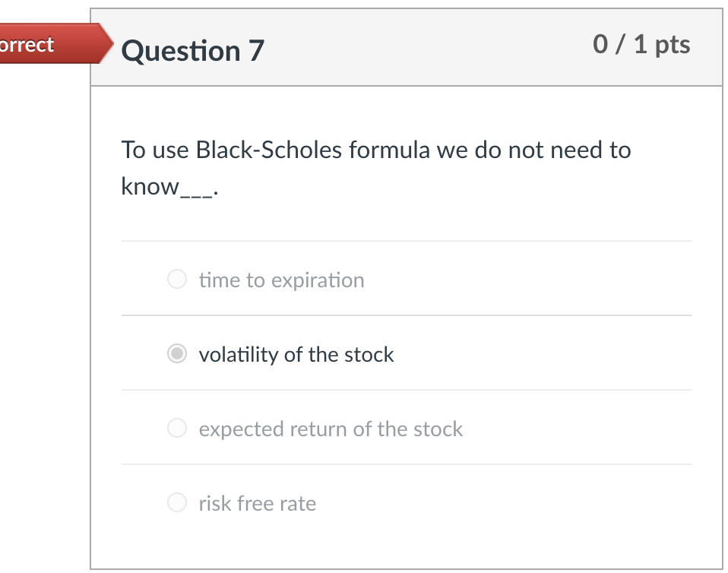Image resolution: width=728 pixels, height=573 pixels.
Task: Click the 'expected return of the stock' label
Action: [x=331, y=429]
